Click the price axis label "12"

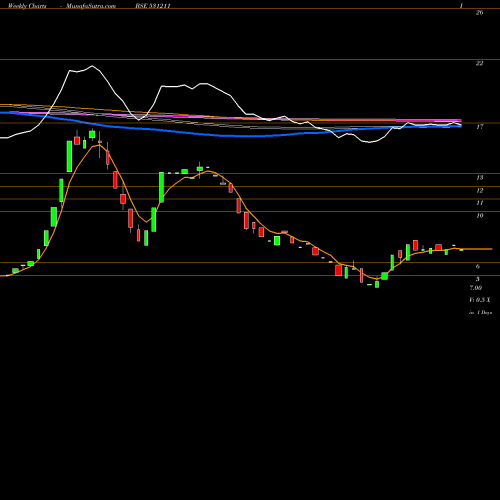[x=479, y=190]
